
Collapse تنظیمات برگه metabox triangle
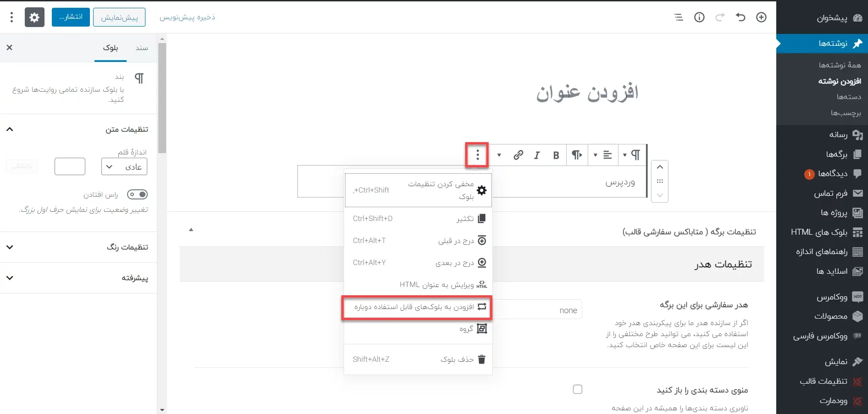click(191, 230)
